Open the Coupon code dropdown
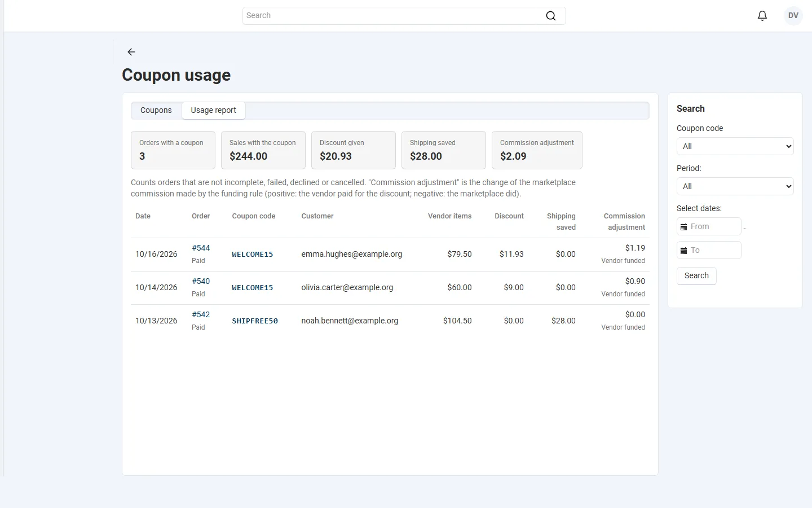The image size is (812, 508). click(x=735, y=146)
